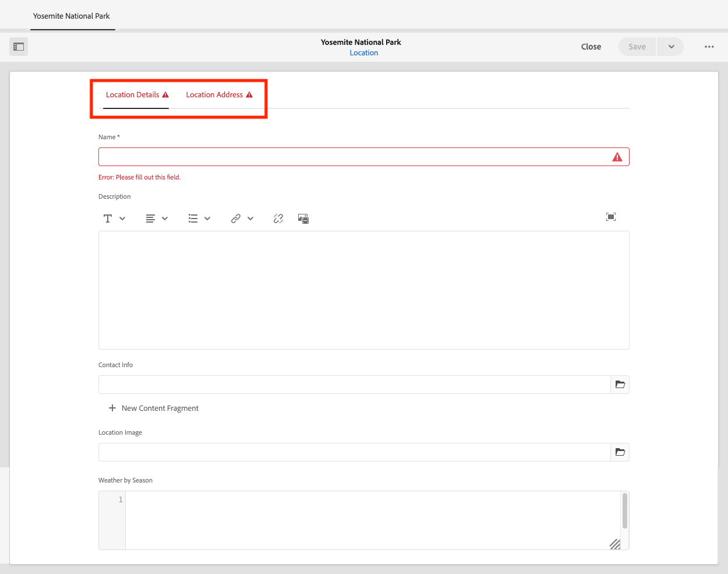Click the unlink icon

(x=278, y=219)
